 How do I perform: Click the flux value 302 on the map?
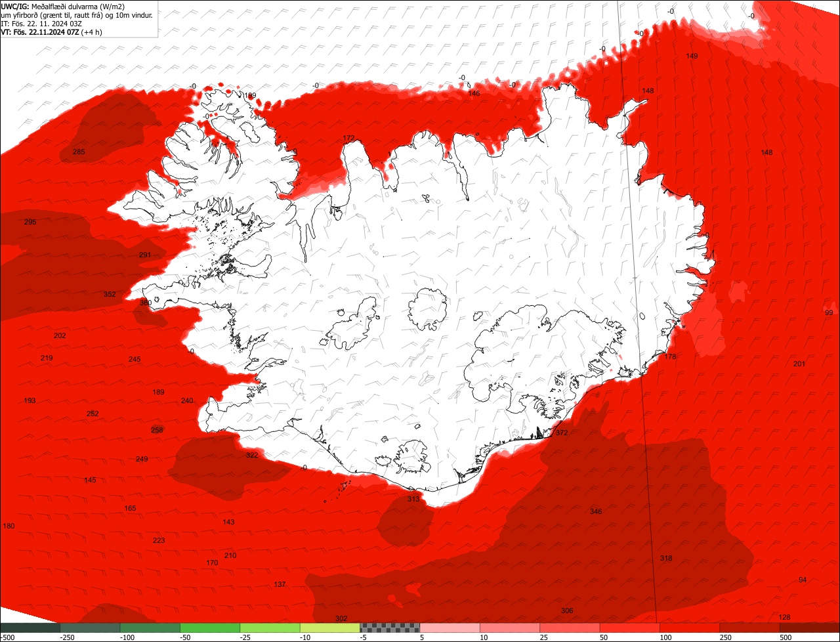tap(341, 618)
